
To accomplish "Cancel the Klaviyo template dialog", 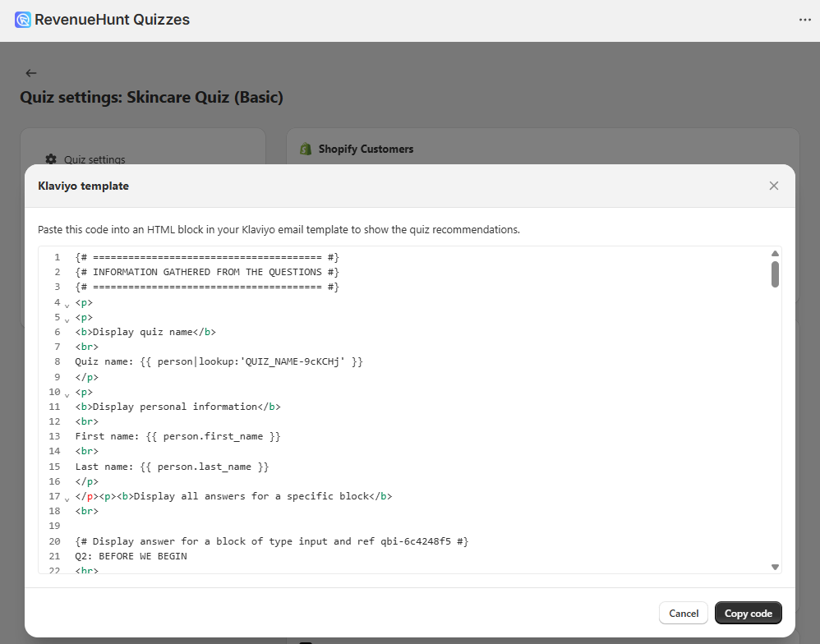I will point(684,613).
